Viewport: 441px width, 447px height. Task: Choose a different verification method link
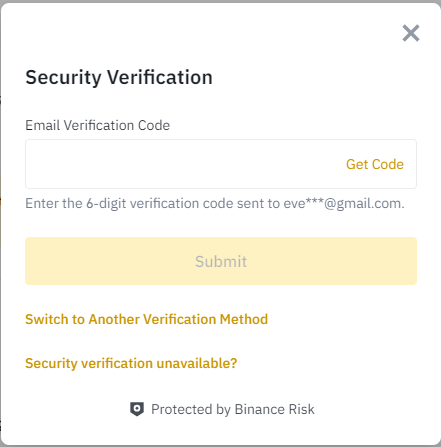click(x=147, y=319)
